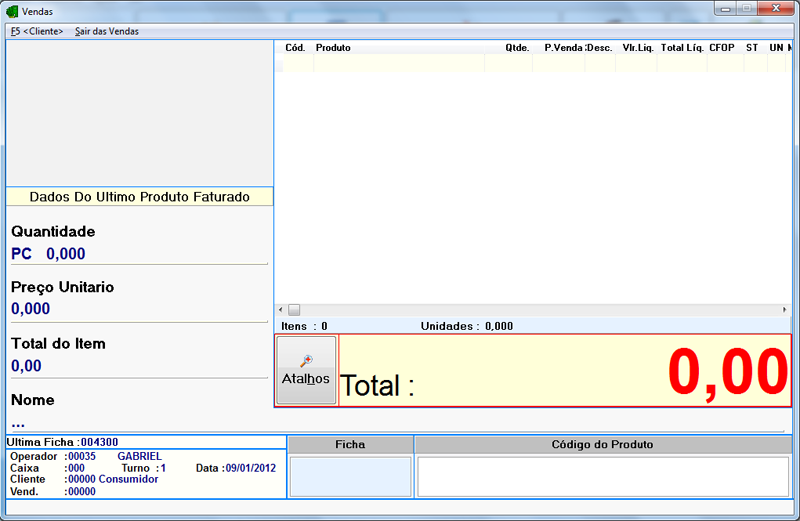Click the Cód. column header

tap(295, 47)
